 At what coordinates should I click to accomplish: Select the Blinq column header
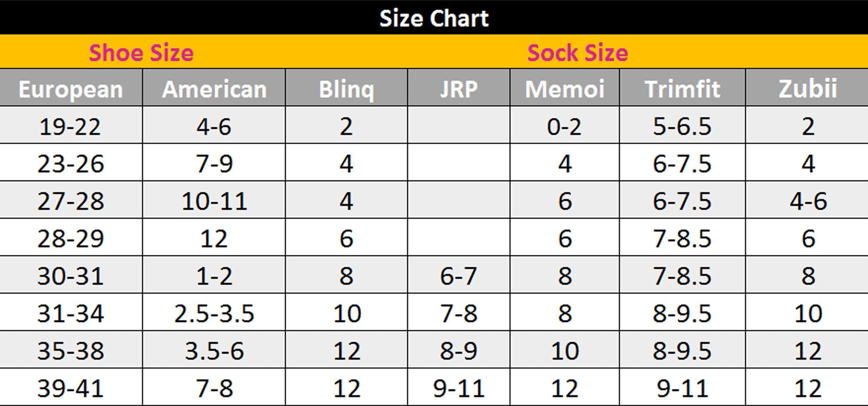(347, 89)
